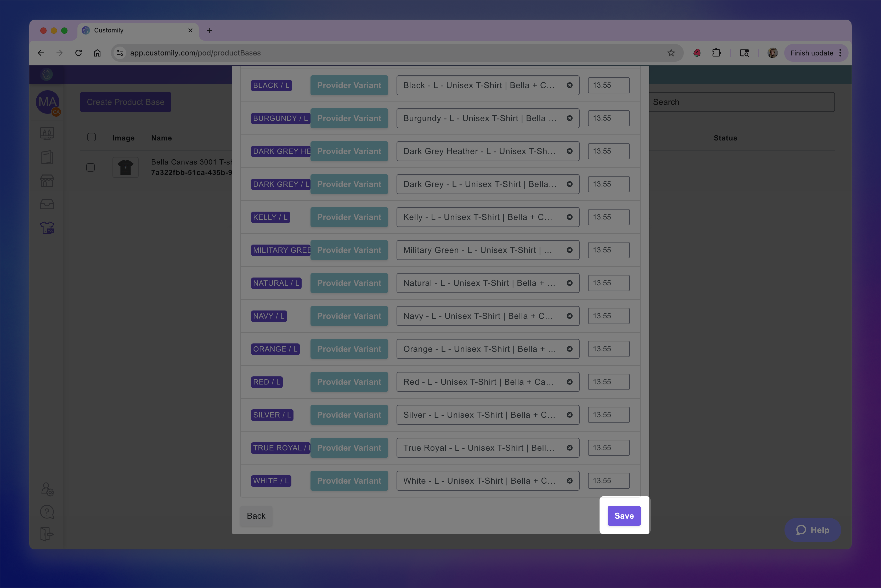Check the Bella Canvas 3001 row checkbox

coord(91,167)
